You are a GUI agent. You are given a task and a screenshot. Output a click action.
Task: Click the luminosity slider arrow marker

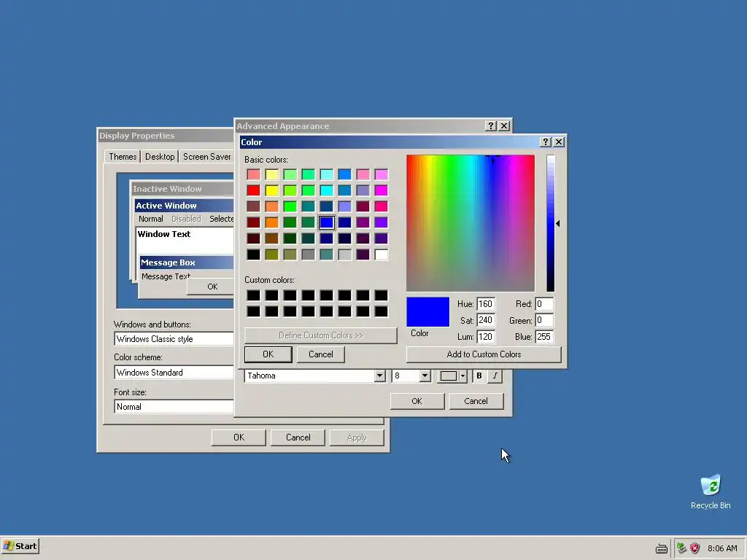[557, 223]
